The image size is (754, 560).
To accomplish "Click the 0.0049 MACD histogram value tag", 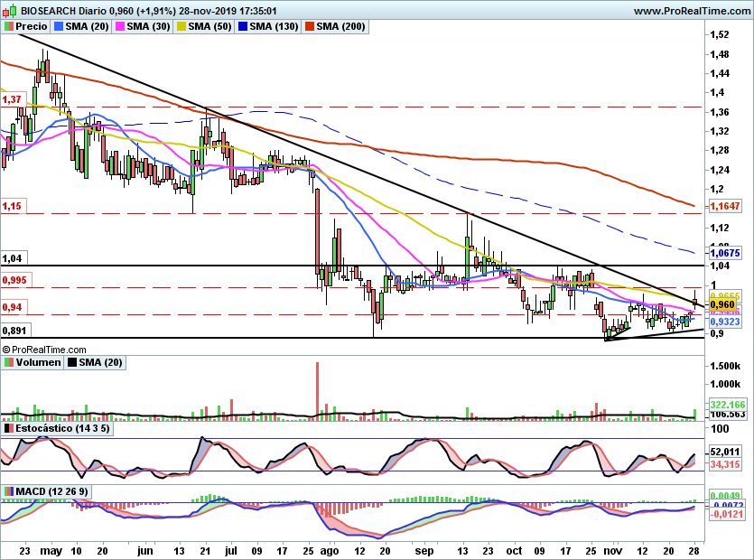I will pos(728,496).
